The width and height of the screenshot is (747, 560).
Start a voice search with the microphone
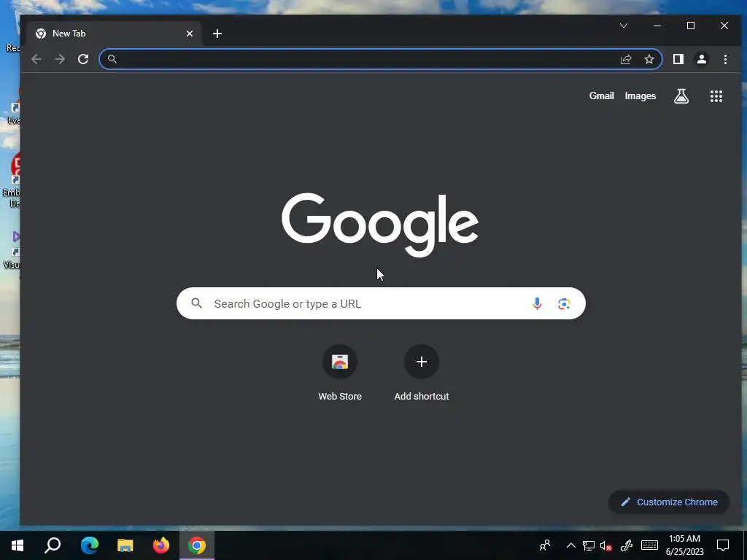(x=537, y=303)
